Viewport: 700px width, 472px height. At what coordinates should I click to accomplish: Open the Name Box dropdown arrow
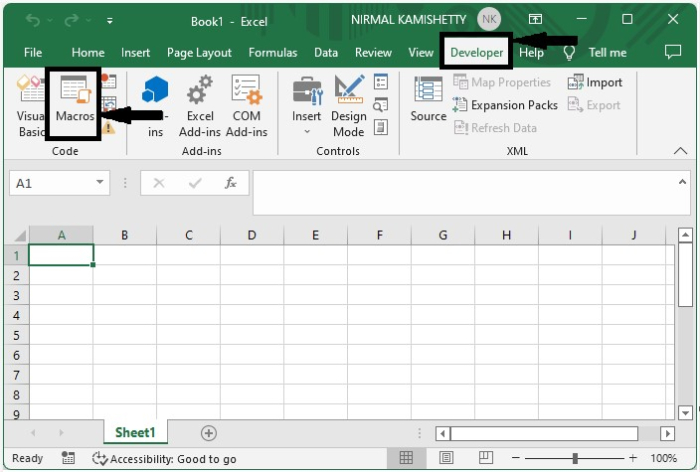click(100, 183)
